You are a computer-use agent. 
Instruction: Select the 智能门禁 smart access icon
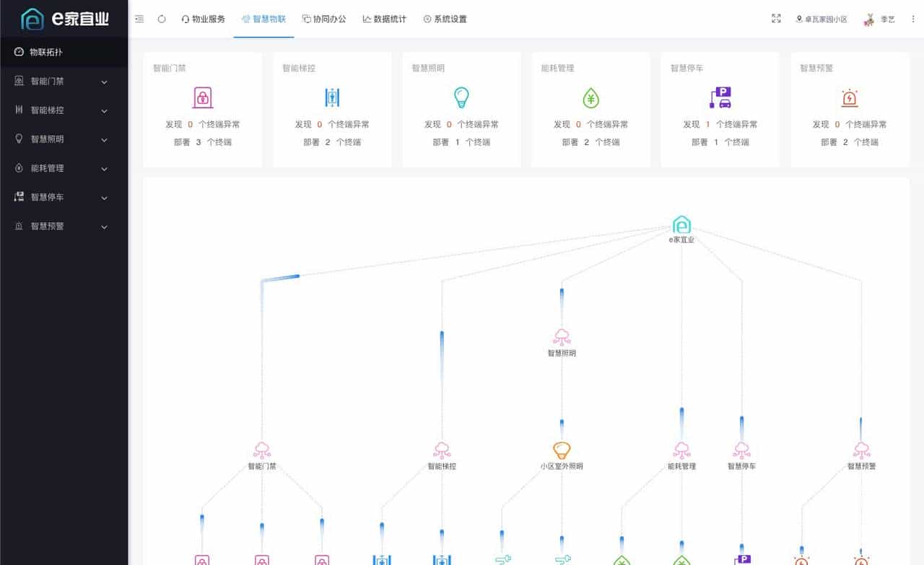(x=202, y=96)
